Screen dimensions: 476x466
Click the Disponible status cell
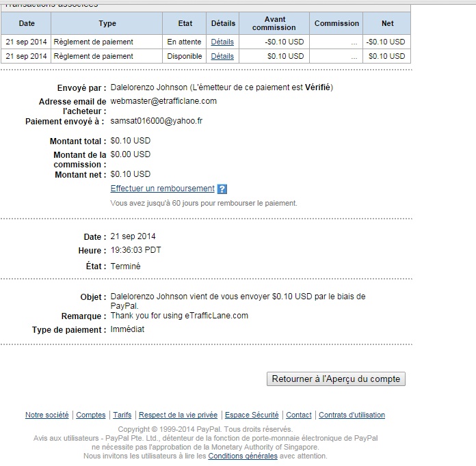pos(184,57)
